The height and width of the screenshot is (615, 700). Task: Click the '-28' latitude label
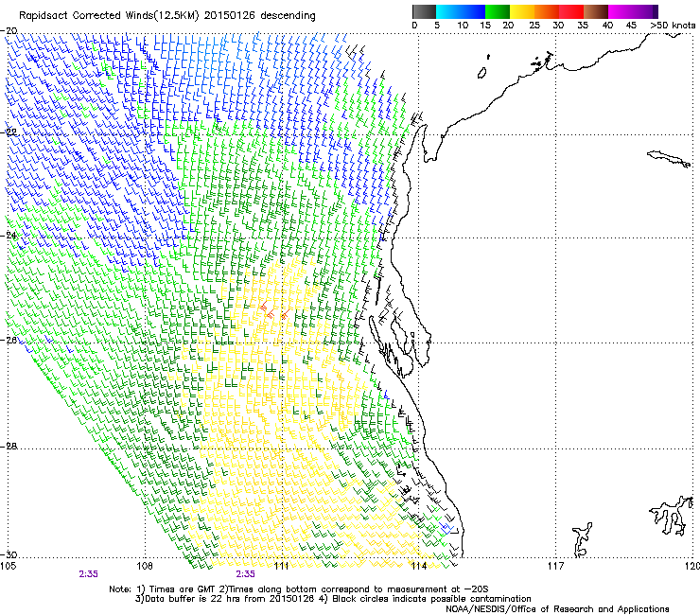pyautogui.click(x=9, y=447)
